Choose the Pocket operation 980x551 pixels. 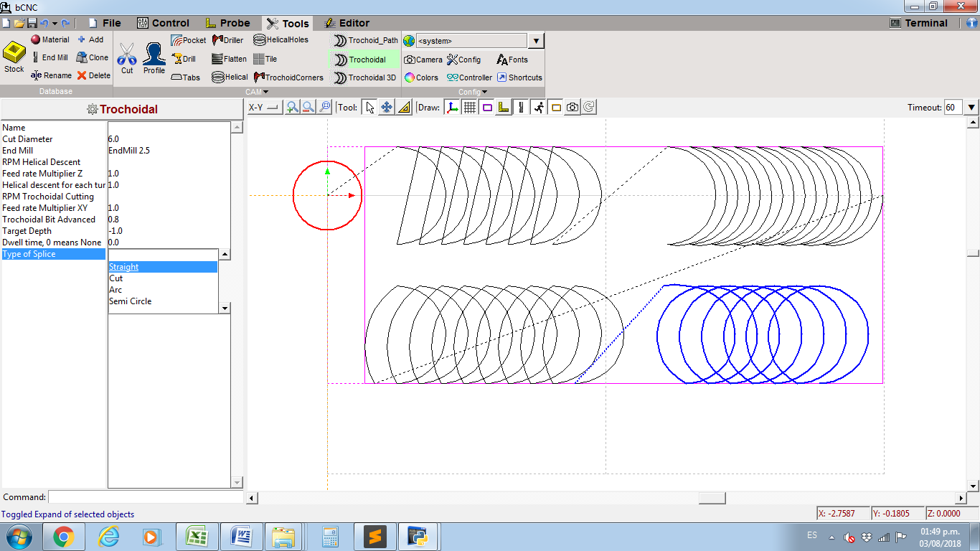[x=188, y=40]
